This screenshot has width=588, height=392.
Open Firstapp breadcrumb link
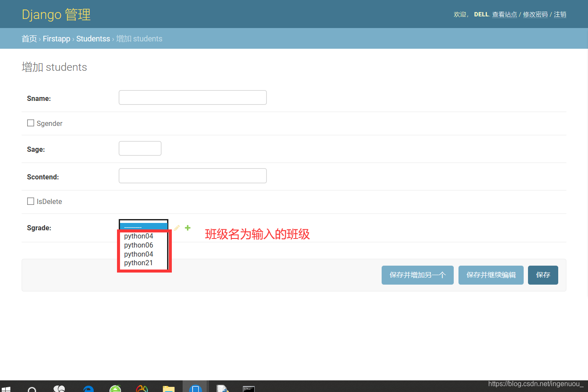coord(57,39)
